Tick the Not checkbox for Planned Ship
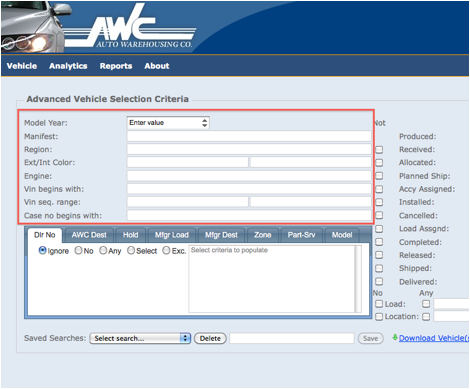Viewport: 470px width, 389px height. (x=379, y=176)
